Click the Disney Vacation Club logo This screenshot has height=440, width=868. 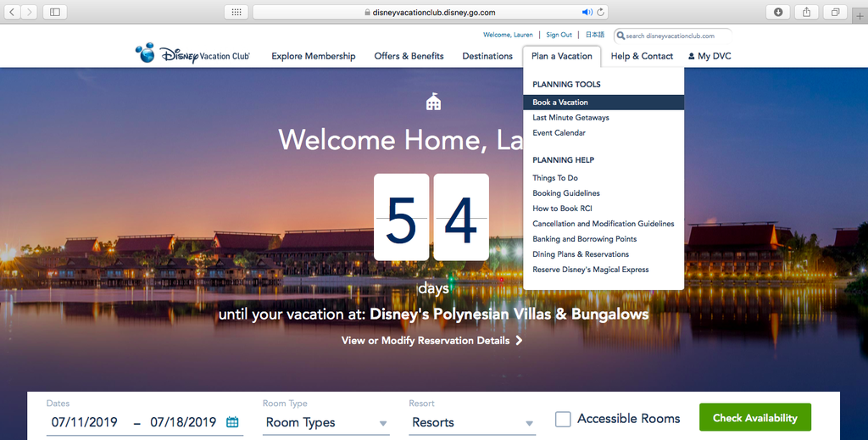192,54
